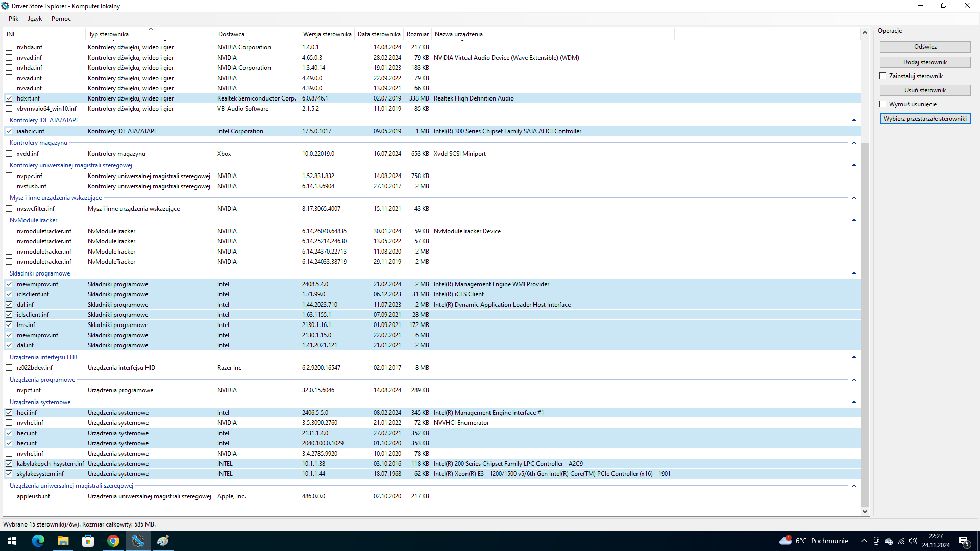Screen dimensions: 980x551
Task: Collapse the Składniki programowe group
Action: 854,273
